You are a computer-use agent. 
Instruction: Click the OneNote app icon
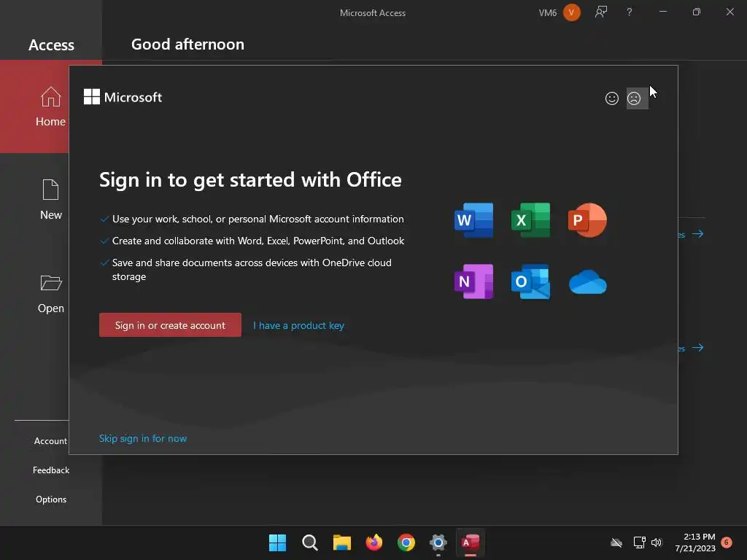(473, 281)
